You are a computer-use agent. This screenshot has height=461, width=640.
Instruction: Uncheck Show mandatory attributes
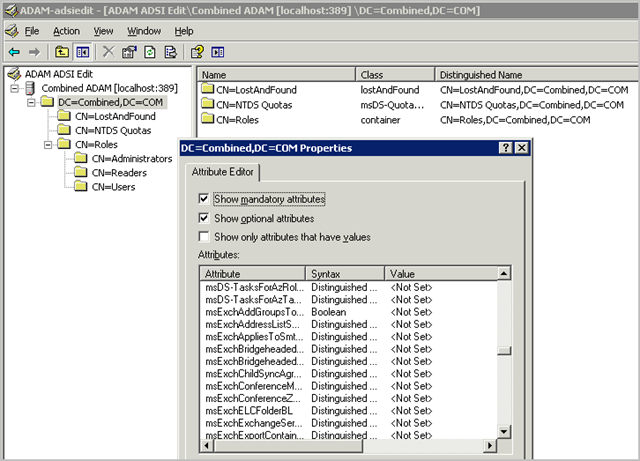(204, 199)
